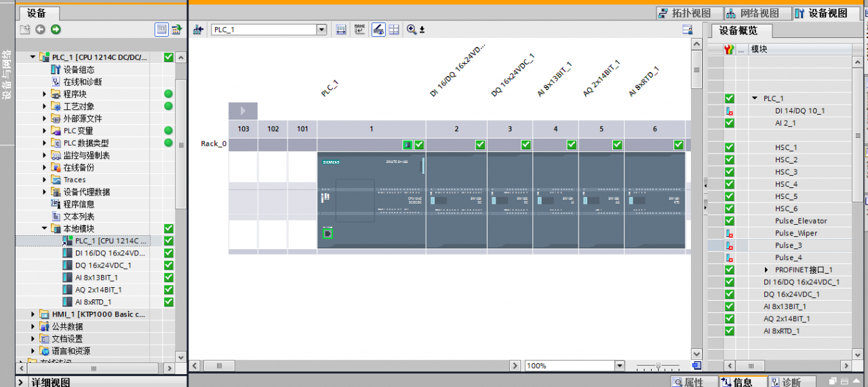
Task: Click the back arrow in the project tree toolbar
Action: pyautogui.click(x=40, y=29)
